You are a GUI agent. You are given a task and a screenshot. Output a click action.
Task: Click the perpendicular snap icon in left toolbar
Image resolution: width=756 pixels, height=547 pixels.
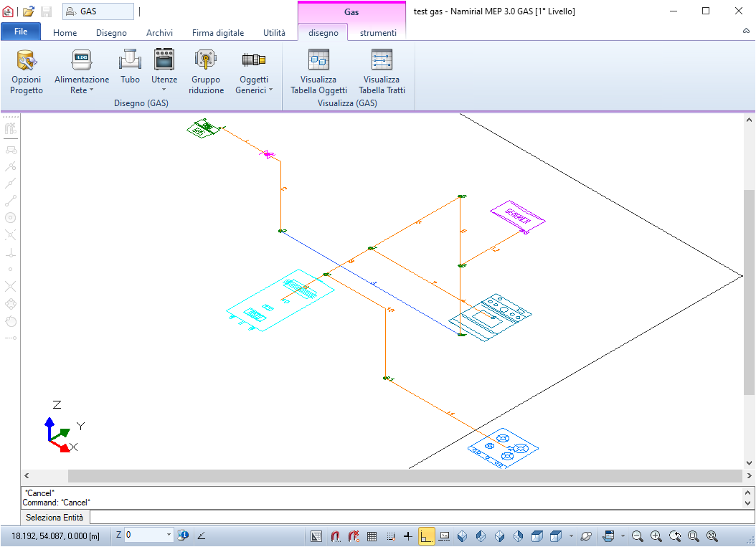(11, 252)
